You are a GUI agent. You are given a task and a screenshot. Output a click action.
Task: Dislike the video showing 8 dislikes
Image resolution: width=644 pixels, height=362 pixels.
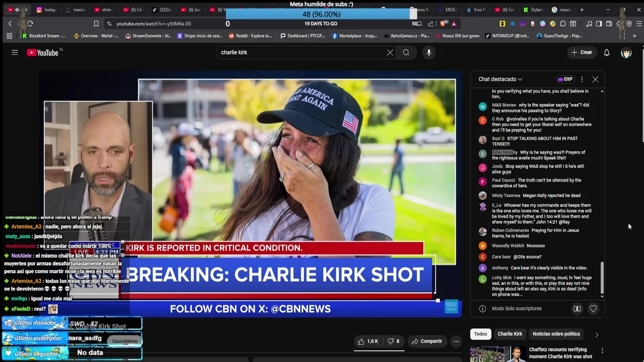(x=393, y=341)
